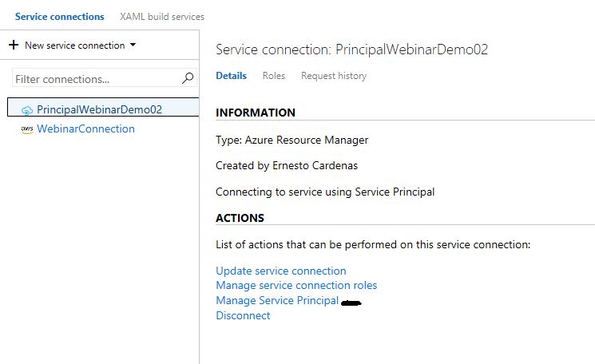Open the XAML build services tab
The height and width of the screenshot is (364, 595).
click(x=162, y=17)
